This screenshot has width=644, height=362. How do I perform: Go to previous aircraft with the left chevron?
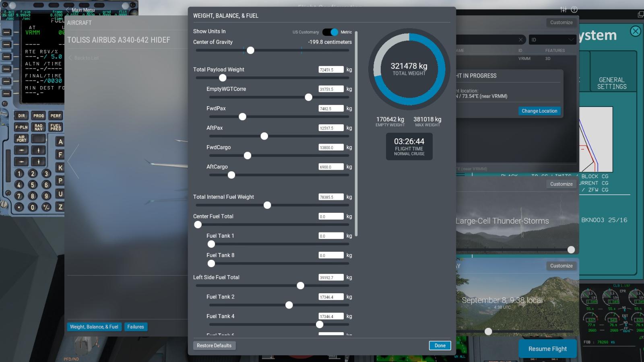(74, 161)
